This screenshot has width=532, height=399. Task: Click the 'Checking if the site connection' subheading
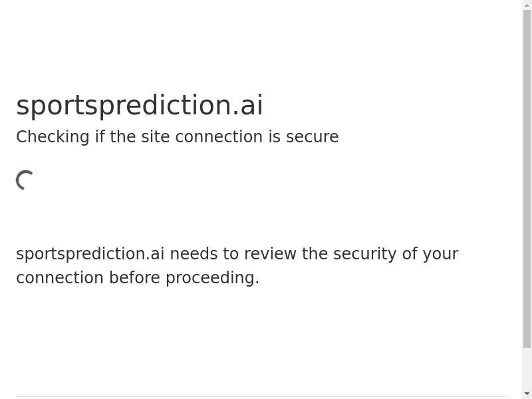click(x=177, y=137)
